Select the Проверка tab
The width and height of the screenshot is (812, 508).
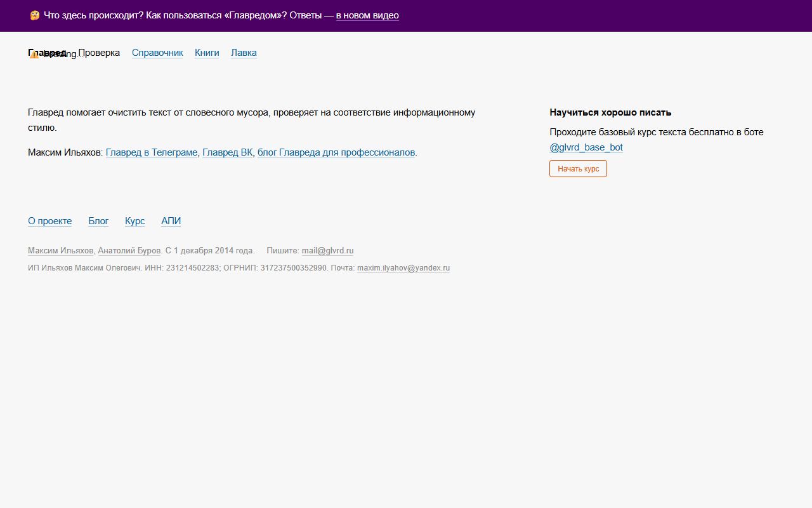pos(99,53)
